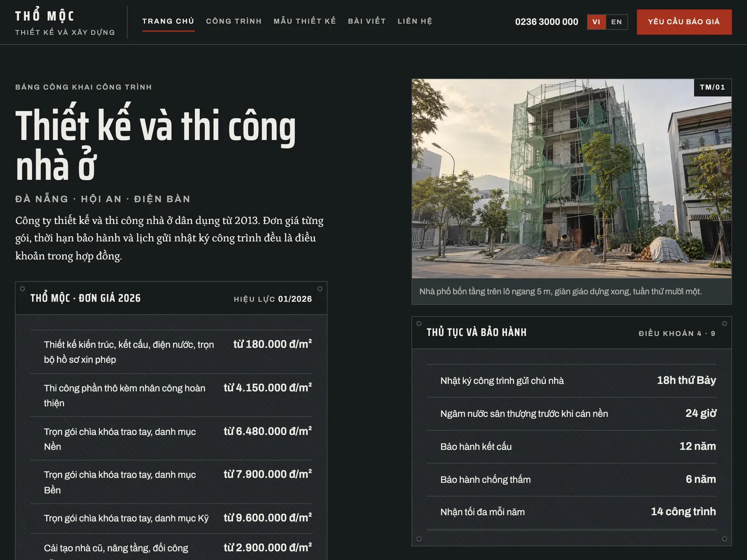Select price từ 4.150.000 đ/m²
Viewport: 747px width, 560px height.
pos(268,388)
